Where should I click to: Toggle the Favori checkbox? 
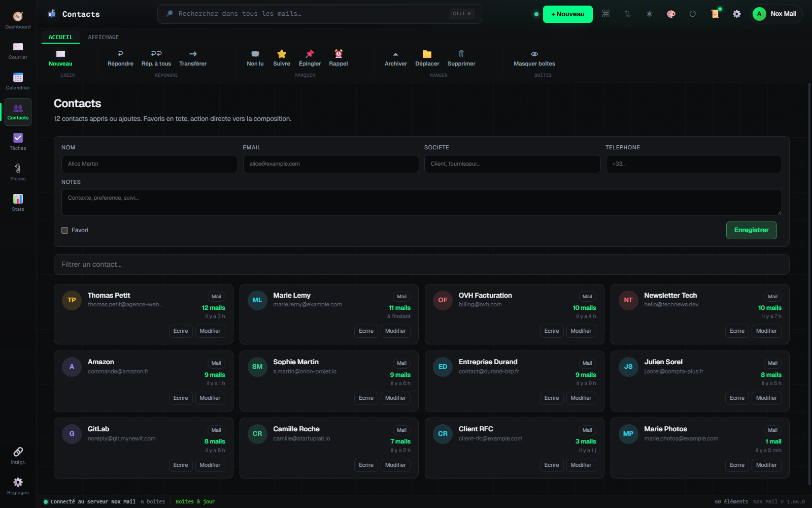click(65, 230)
